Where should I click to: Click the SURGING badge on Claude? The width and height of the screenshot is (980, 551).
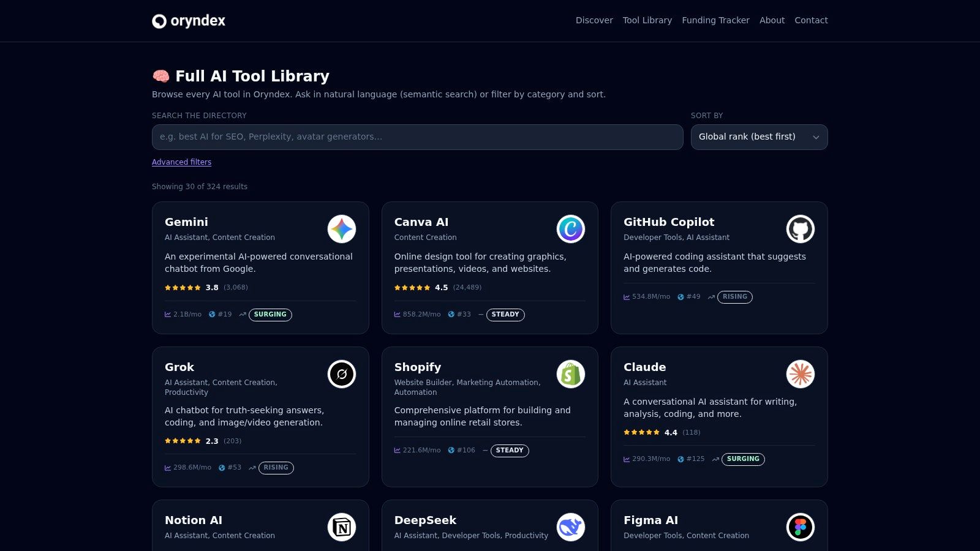click(743, 459)
